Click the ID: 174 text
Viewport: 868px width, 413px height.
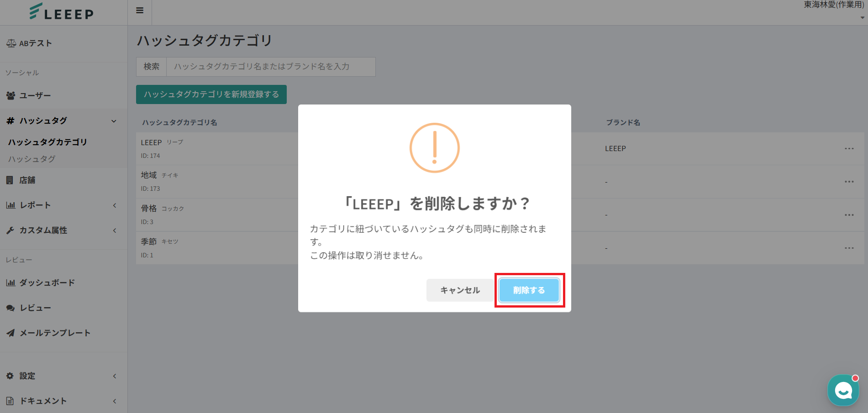tap(151, 156)
